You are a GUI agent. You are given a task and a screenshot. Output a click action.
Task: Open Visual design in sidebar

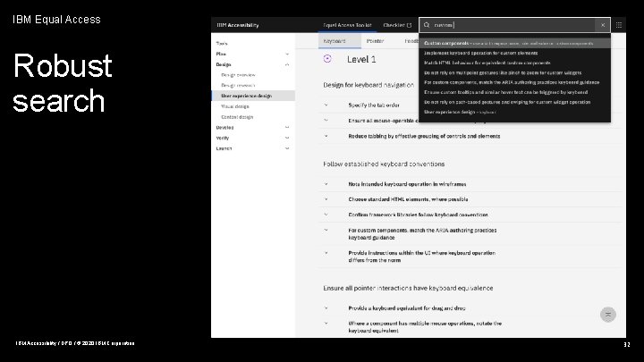tap(235, 106)
